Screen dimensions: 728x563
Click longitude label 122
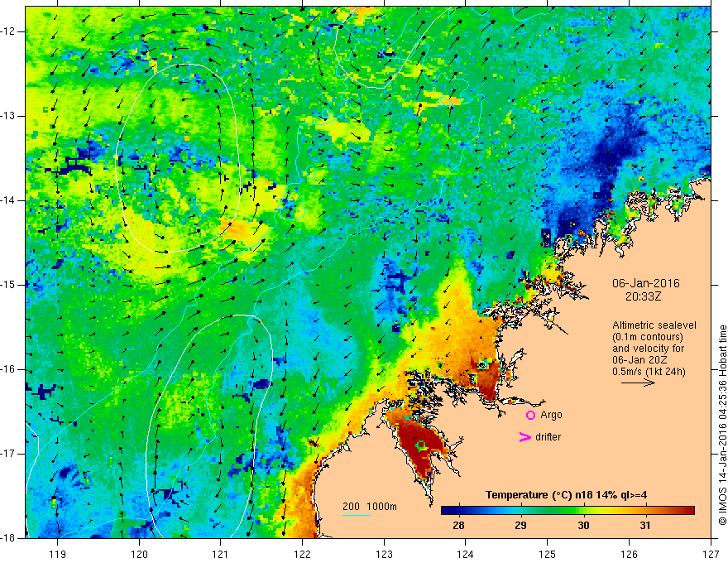tap(302, 554)
